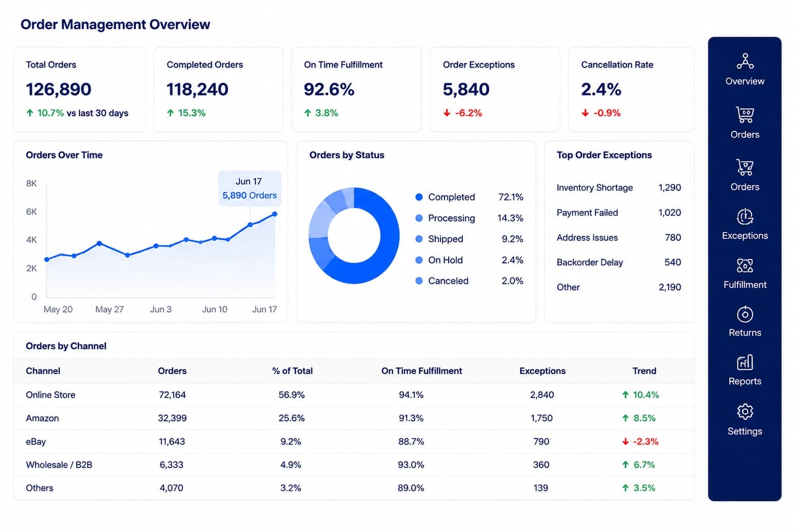This screenshot has width=794, height=532.
Task: Click the 56.9% of total cell
Action: coord(291,395)
